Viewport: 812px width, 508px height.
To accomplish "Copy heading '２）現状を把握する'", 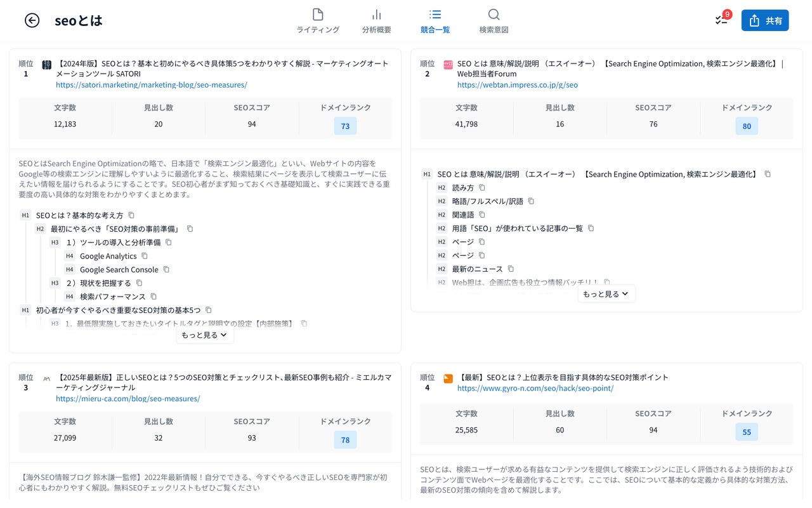I will (140, 283).
